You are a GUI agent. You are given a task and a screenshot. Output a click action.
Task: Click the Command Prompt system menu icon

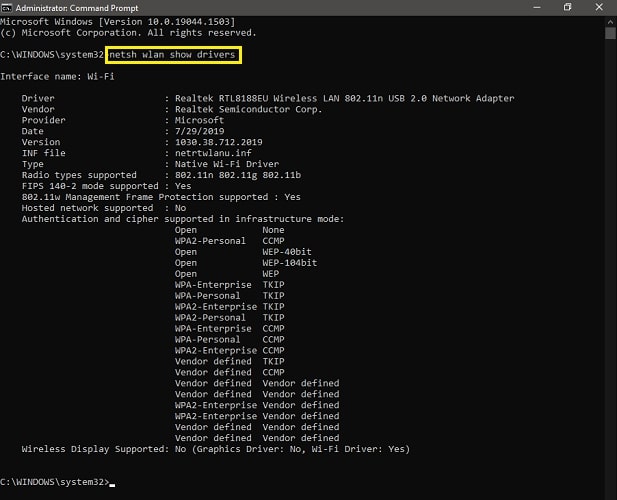(x=6, y=7)
